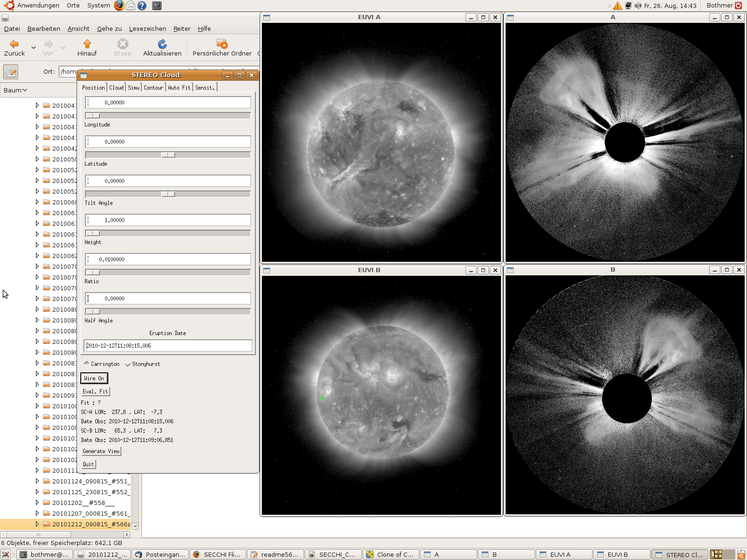Switch to SECCHI Fli... taskbar window

[x=217, y=554]
